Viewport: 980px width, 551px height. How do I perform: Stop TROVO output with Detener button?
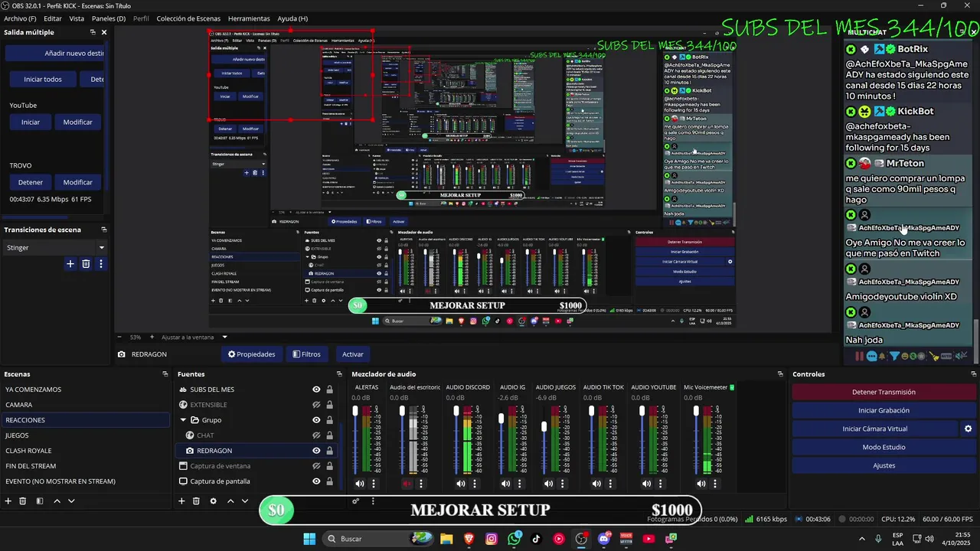click(31, 182)
